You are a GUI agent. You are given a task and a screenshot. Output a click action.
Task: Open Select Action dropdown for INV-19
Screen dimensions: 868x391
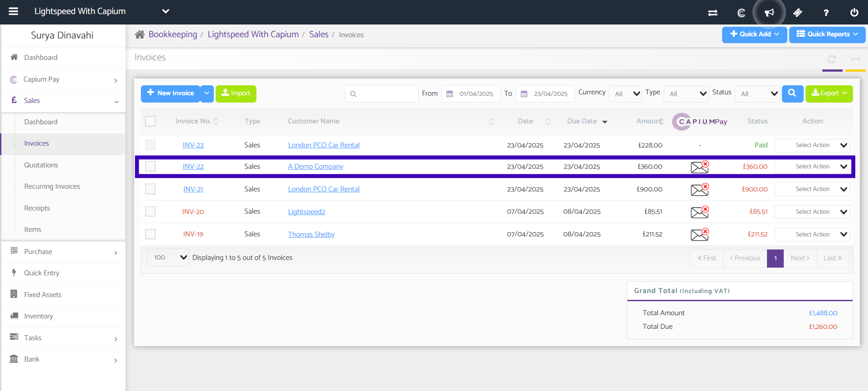813,235
